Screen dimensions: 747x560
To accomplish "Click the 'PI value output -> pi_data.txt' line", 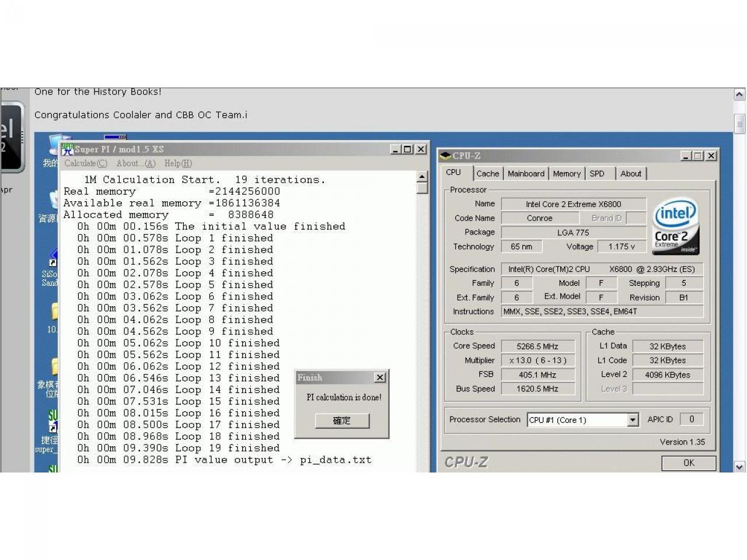I will (x=224, y=460).
